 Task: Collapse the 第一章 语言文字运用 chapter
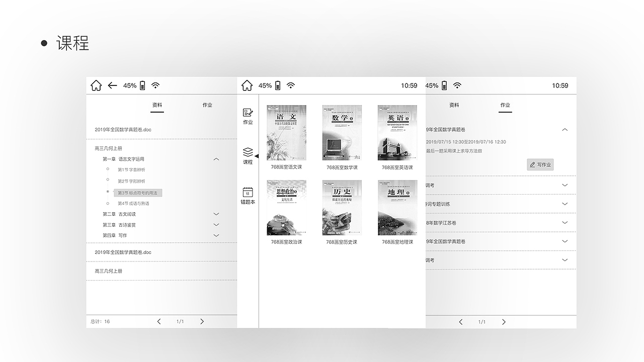216,159
